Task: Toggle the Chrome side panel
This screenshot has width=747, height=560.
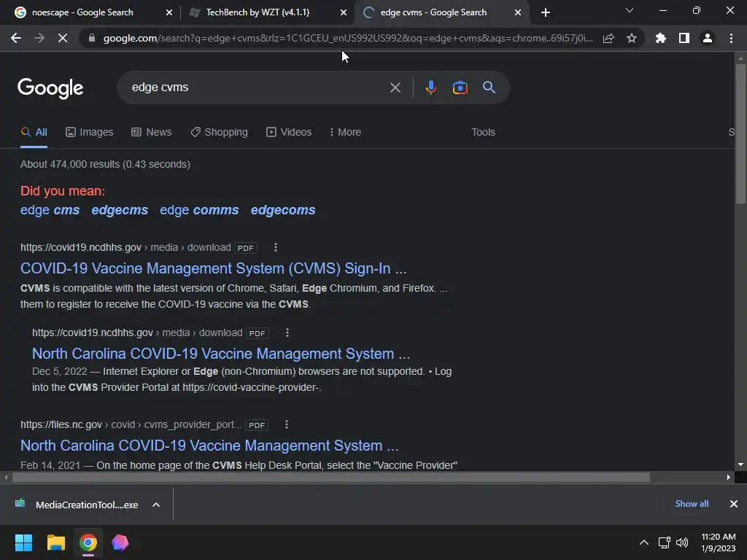Action: (684, 38)
